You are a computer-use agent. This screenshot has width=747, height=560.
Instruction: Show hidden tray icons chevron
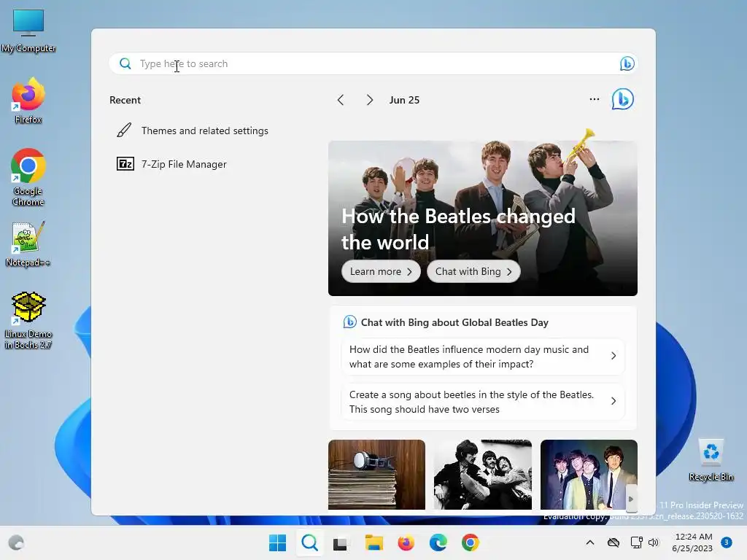point(589,542)
